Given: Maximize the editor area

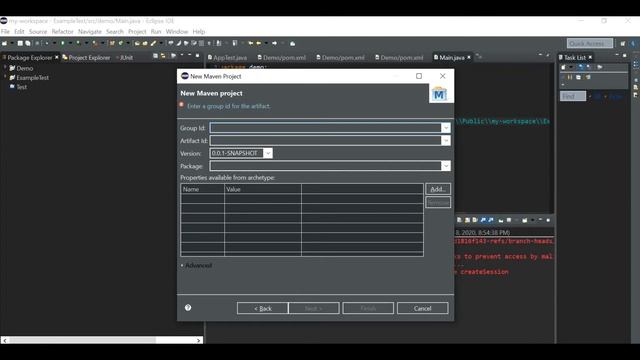Looking at the screenshot, I should click(548, 55).
